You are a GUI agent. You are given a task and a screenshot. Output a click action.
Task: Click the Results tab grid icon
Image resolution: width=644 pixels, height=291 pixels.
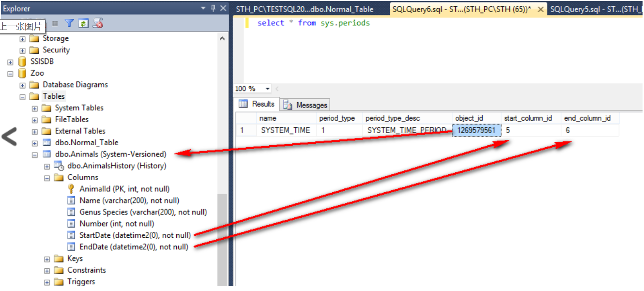pos(243,104)
